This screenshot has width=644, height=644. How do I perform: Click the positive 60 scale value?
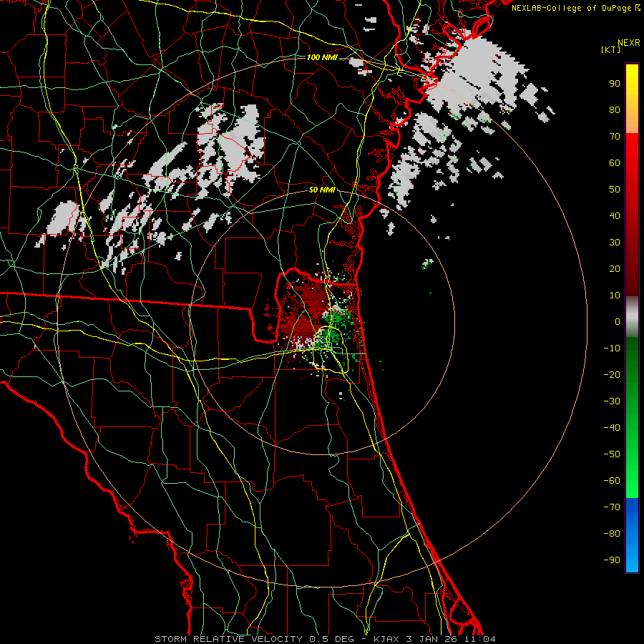click(x=615, y=163)
